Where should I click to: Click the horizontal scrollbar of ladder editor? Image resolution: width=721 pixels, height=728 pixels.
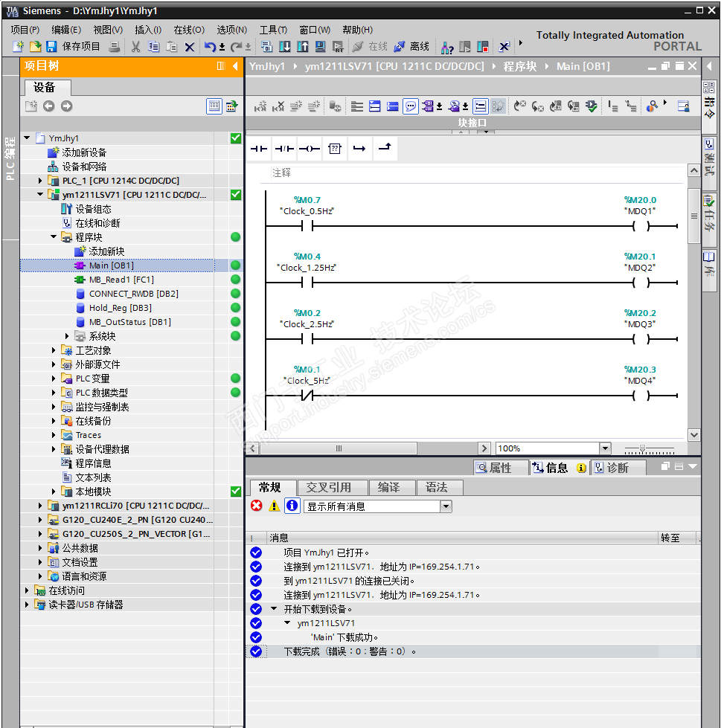click(x=339, y=448)
